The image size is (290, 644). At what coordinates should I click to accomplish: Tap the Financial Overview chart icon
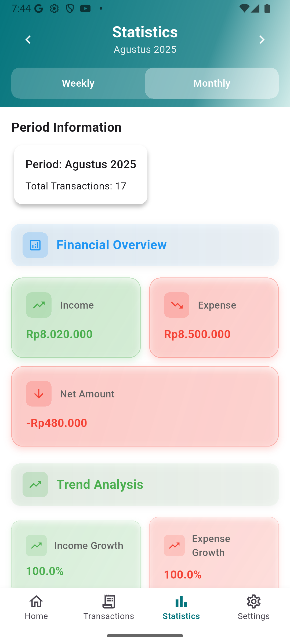[35, 245]
